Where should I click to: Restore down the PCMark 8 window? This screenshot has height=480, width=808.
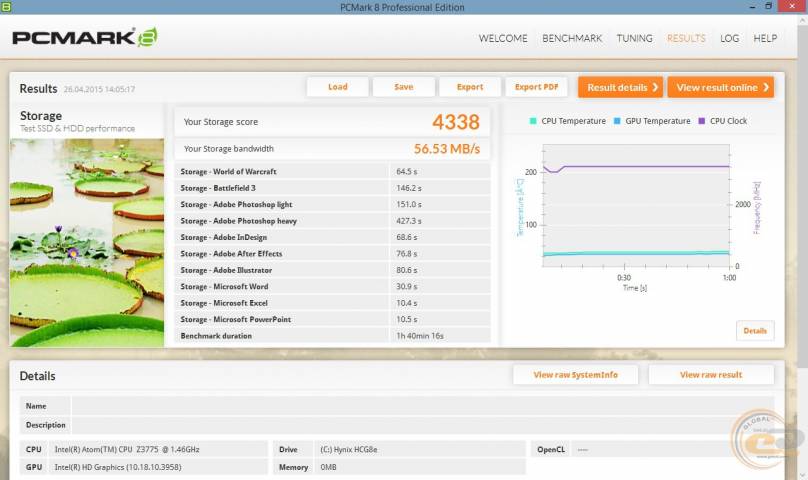click(x=768, y=6)
